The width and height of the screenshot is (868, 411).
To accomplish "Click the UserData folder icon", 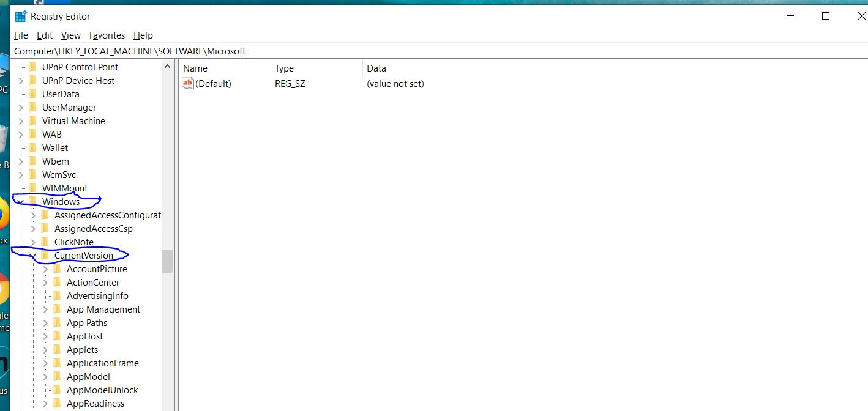I will click(x=33, y=94).
